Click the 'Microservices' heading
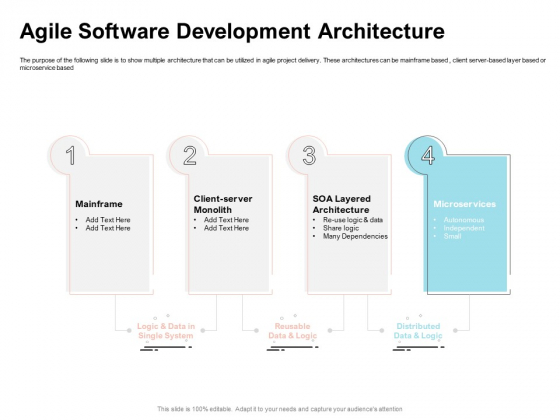This screenshot has width=560, height=420. (x=465, y=204)
